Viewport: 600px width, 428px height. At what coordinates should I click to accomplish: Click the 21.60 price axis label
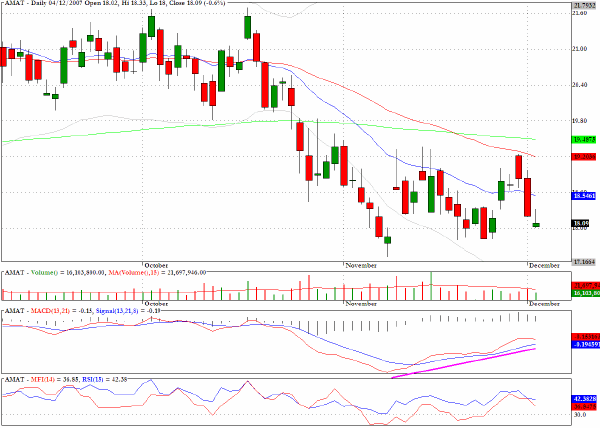pos(579,13)
